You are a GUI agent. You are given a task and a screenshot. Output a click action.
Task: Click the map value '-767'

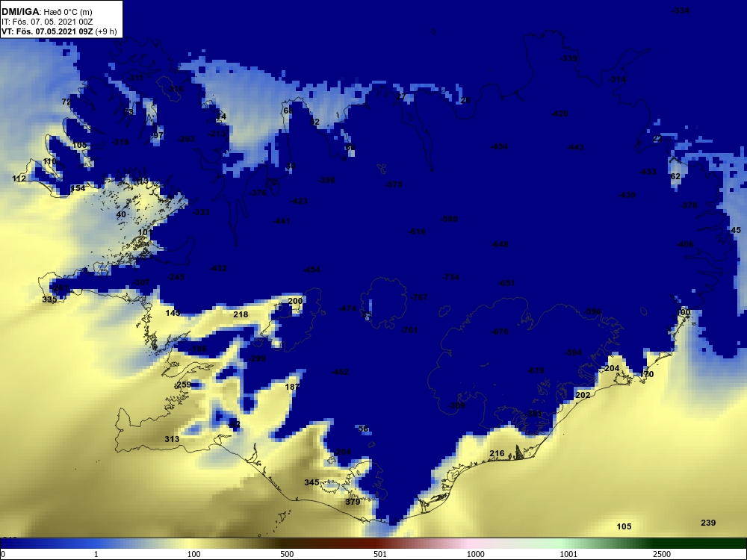pyautogui.click(x=419, y=297)
